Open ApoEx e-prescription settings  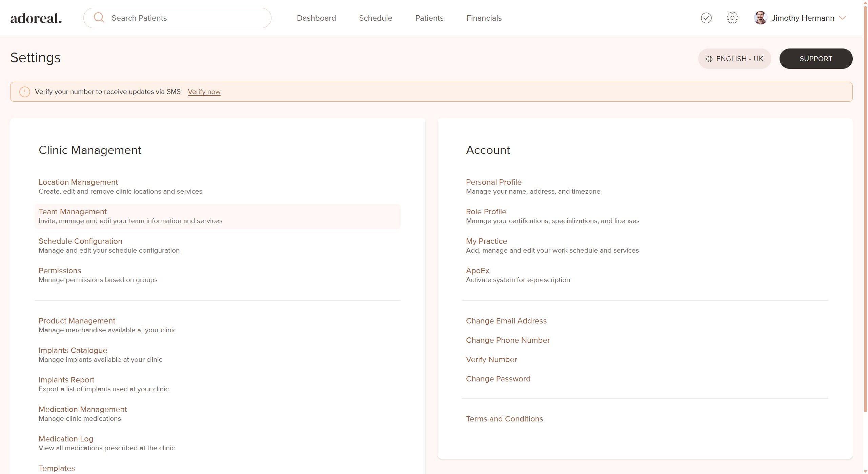click(x=477, y=271)
